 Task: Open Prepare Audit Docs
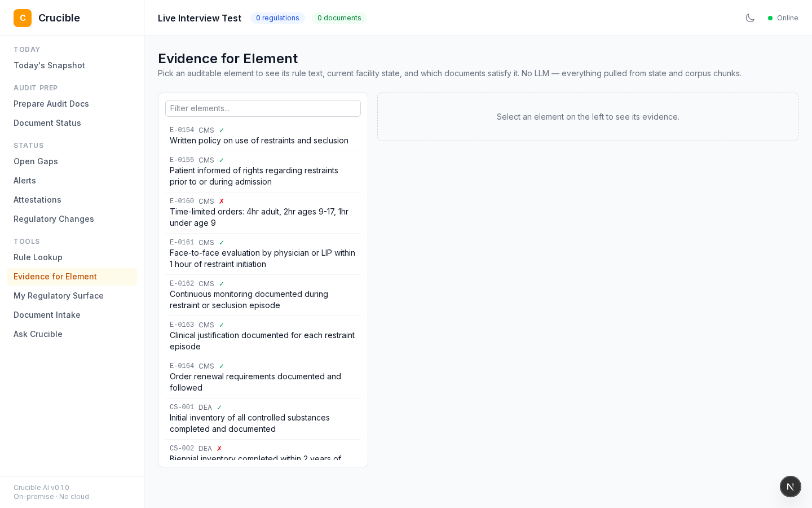(51, 104)
